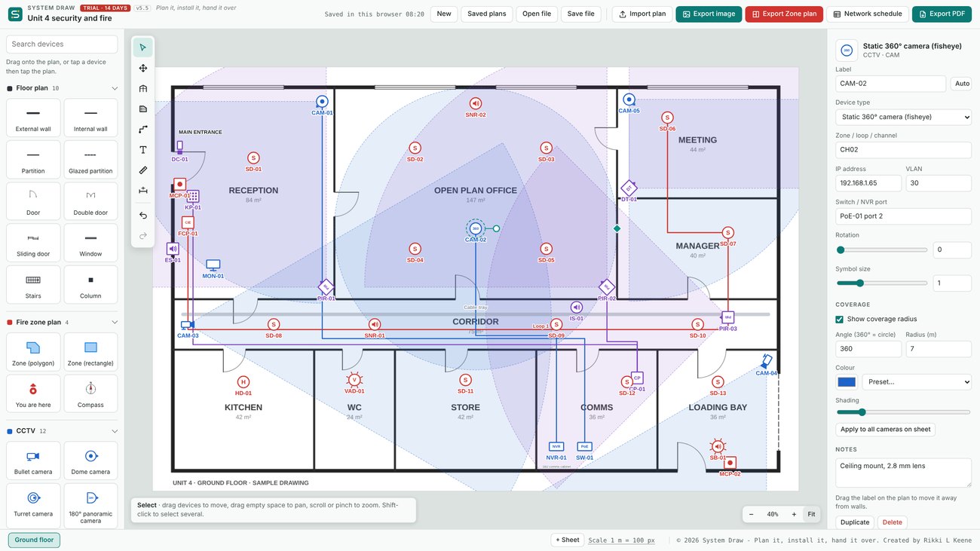Select the Bullet camera tile
This screenshot has height=551, width=980.
(x=33, y=461)
